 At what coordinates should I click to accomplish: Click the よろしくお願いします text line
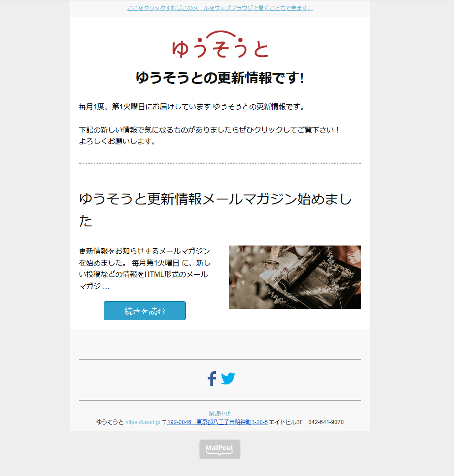coord(117,141)
